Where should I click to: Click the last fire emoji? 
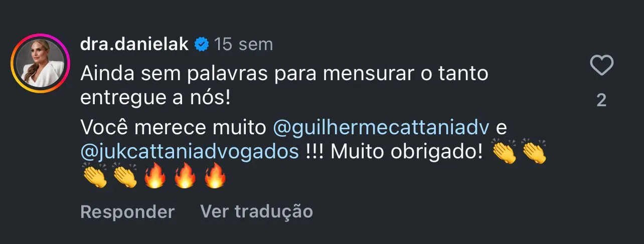click(215, 176)
